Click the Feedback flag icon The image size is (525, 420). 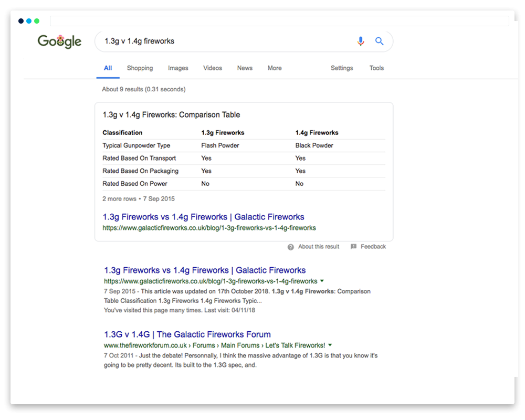coord(353,247)
